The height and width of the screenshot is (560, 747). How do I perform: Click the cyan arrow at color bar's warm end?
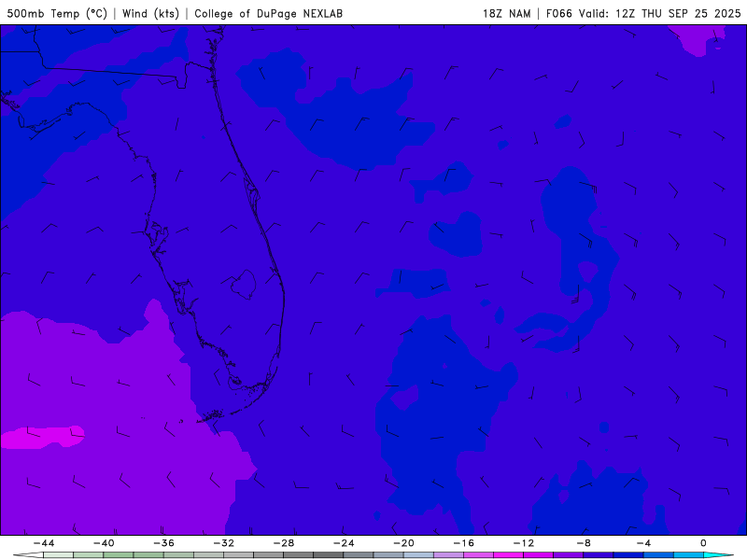pyautogui.click(x=719, y=555)
